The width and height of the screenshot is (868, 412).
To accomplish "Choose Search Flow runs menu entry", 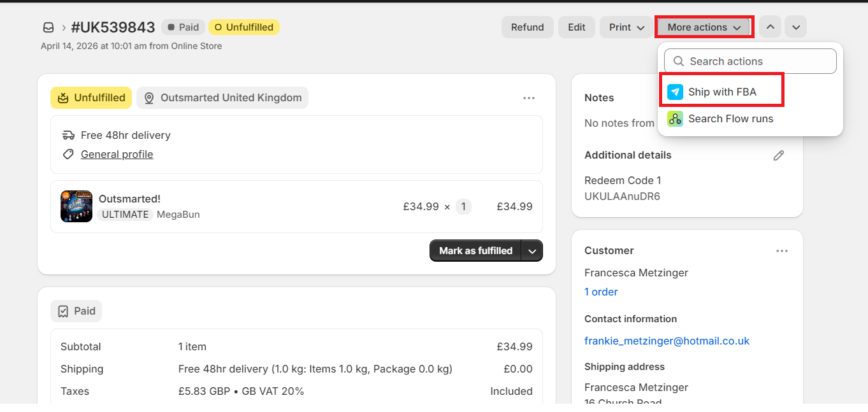I will (x=730, y=118).
